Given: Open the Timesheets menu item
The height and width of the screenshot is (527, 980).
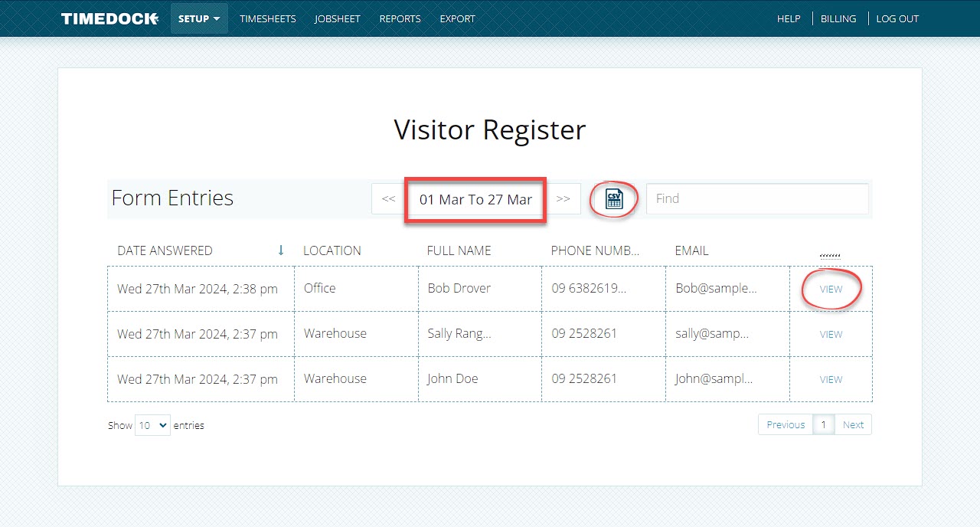Looking at the screenshot, I should click(x=267, y=18).
